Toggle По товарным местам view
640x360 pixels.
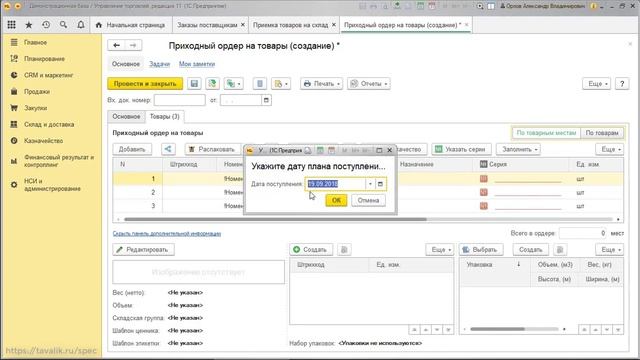pos(546,133)
